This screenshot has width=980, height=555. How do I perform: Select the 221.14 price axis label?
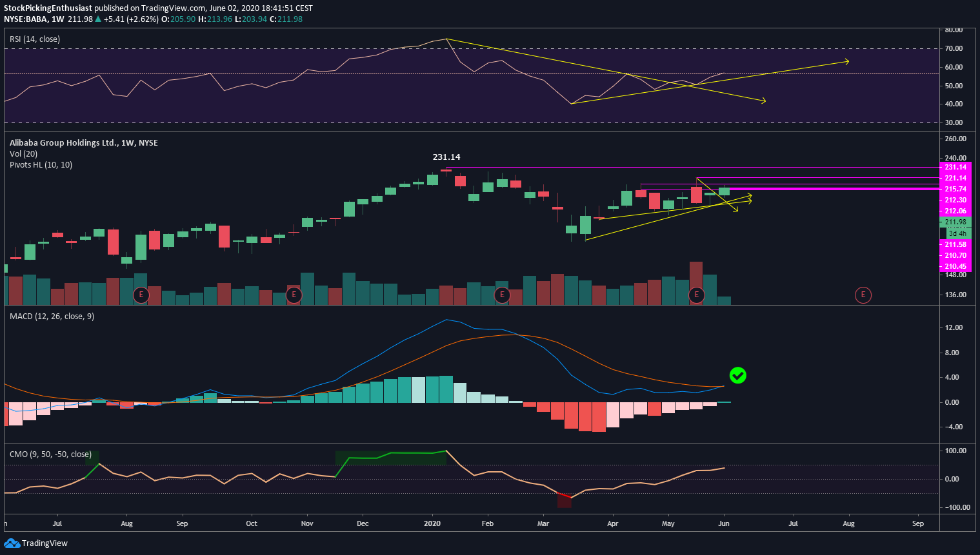(x=955, y=178)
